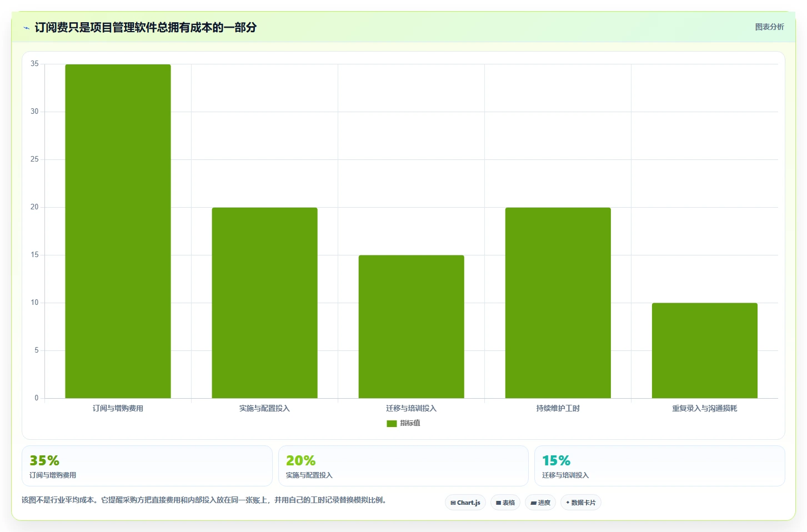Click the green 指标值 legend color box

tap(392, 423)
